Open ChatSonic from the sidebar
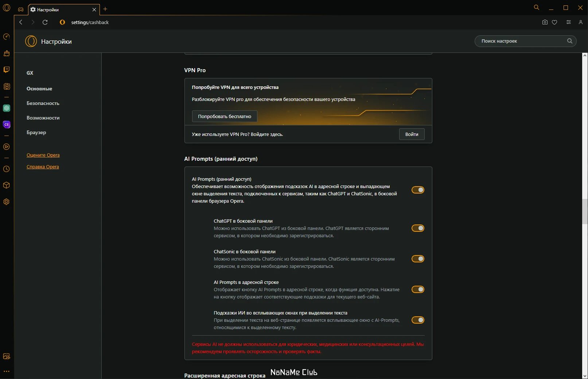 (7, 125)
